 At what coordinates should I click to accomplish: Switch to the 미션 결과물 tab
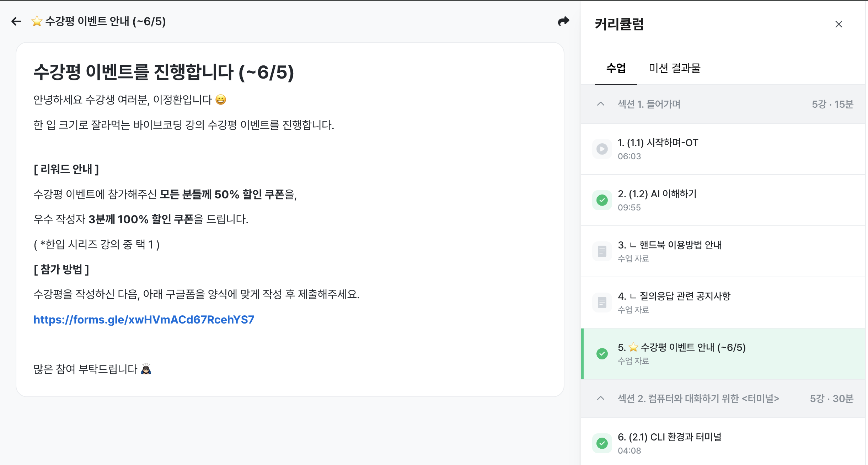(674, 68)
